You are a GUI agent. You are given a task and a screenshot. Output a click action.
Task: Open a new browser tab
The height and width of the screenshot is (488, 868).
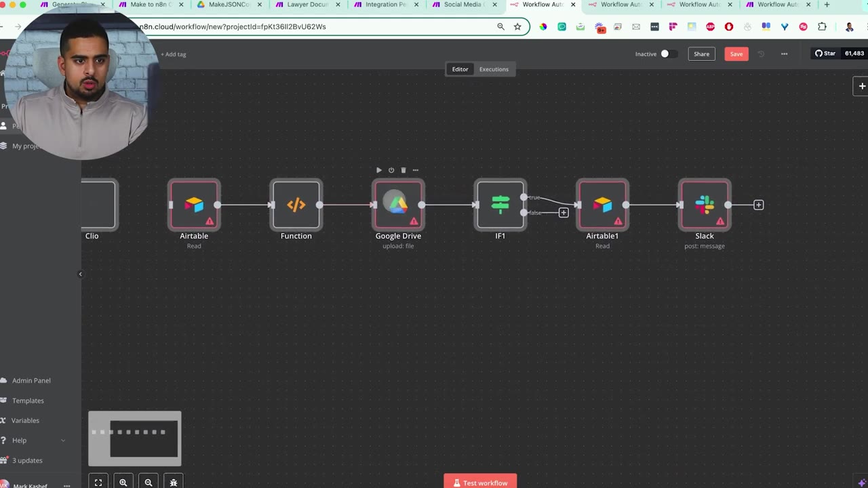point(827,5)
